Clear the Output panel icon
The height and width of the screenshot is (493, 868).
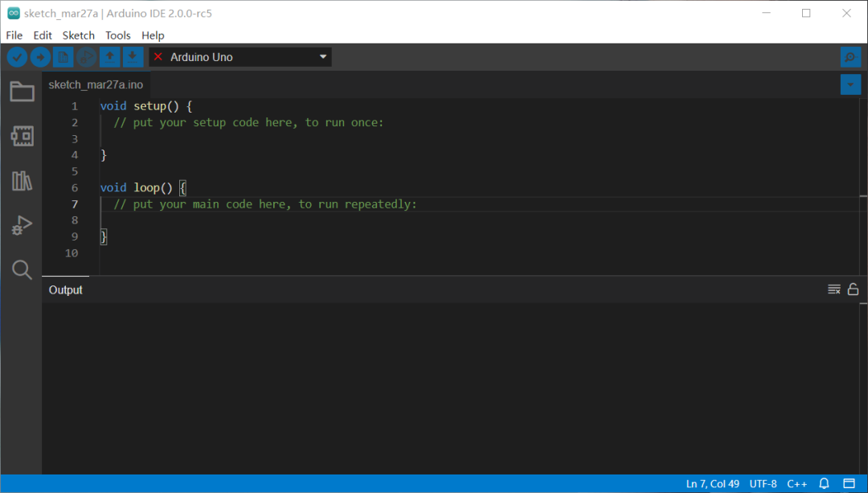click(833, 290)
